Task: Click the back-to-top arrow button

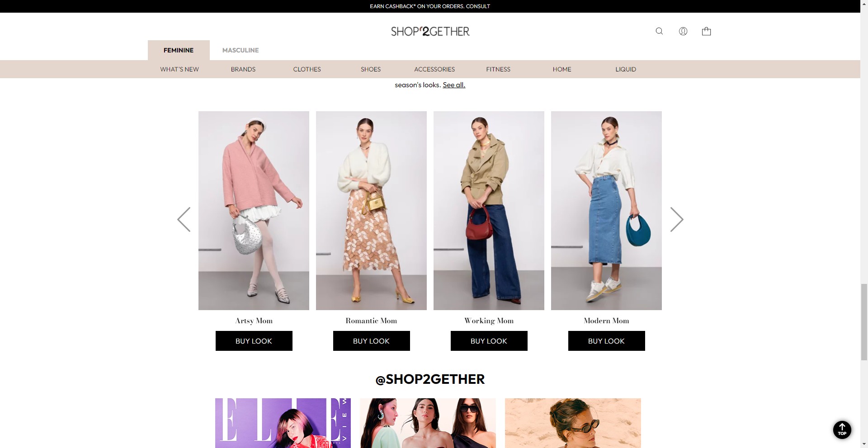Action: (x=842, y=430)
